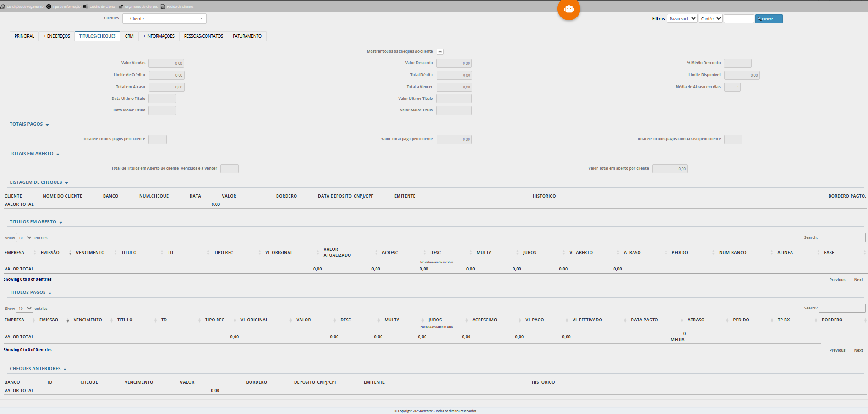Click the Titulos Pagos Search field
The height and width of the screenshot is (414, 868).
click(841, 308)
